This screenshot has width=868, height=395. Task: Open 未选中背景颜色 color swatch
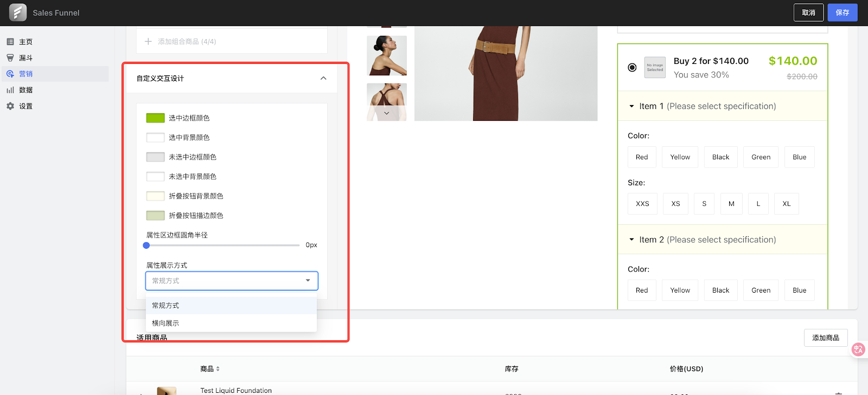coord(156,177)
